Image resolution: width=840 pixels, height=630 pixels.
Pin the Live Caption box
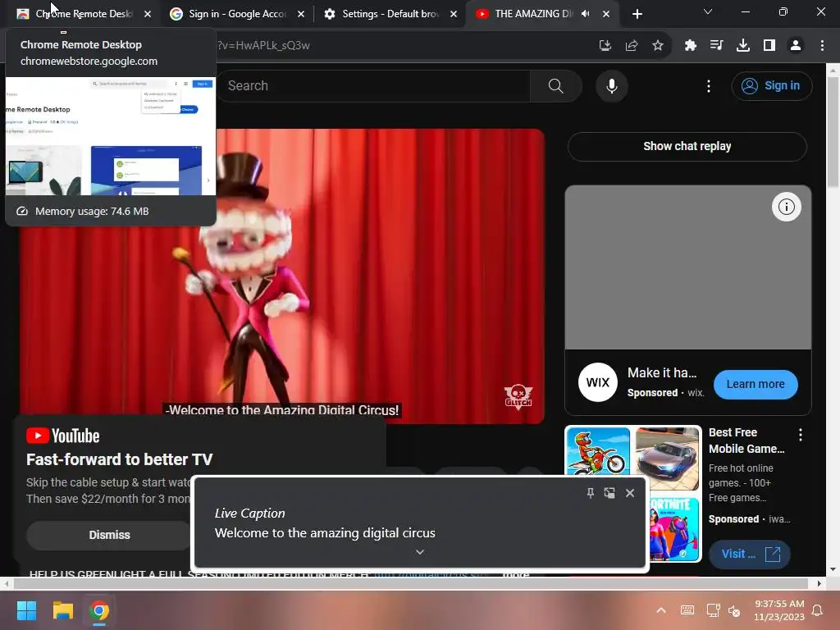click(x=591, y=493)
